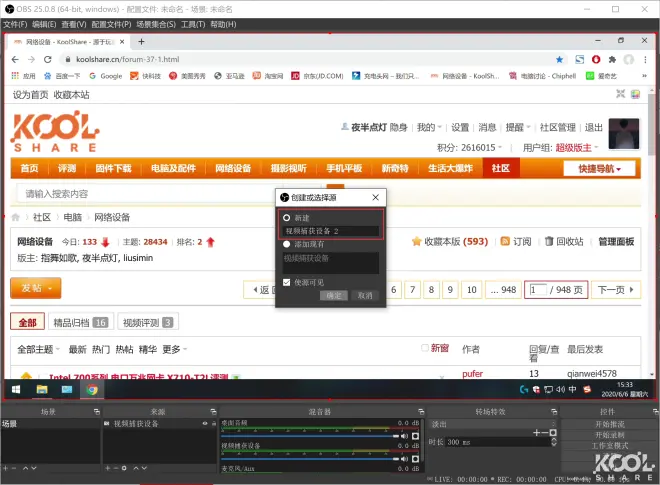Toggle visibility eye of 视频捕获设备 source
660x485 pixels.
click(x=205, y=424)
